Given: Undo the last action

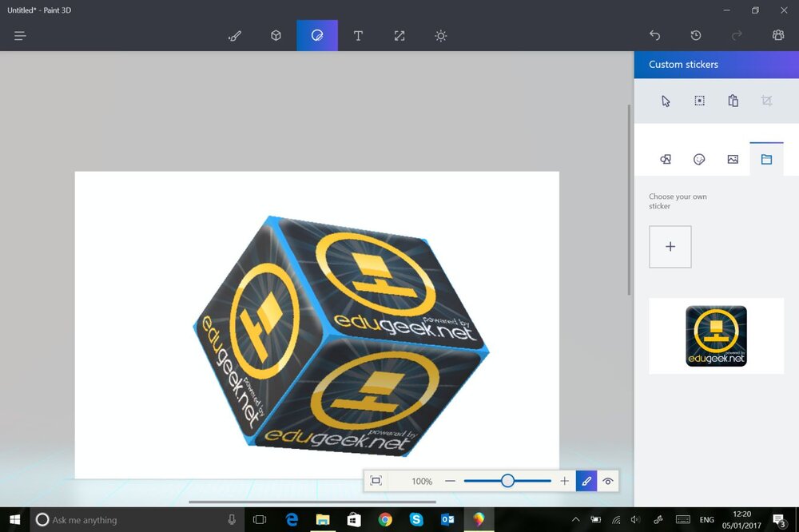Looking at the screenshot, I should pos(655,35).
